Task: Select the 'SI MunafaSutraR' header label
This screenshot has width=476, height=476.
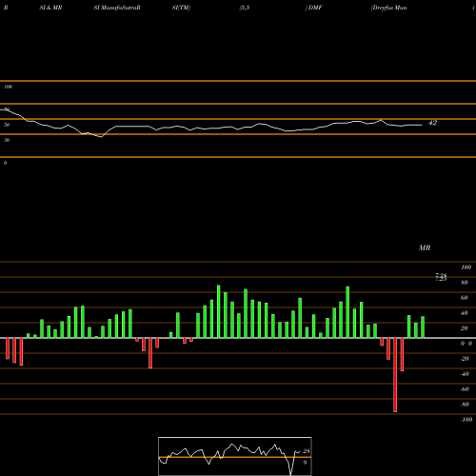Action: (x=117, y=8)
